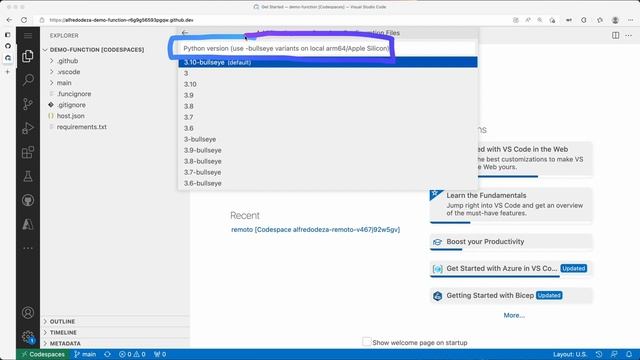Screen dimensions: 640x360
Task: Select Python version 3.10
Action: coord(328,84)
